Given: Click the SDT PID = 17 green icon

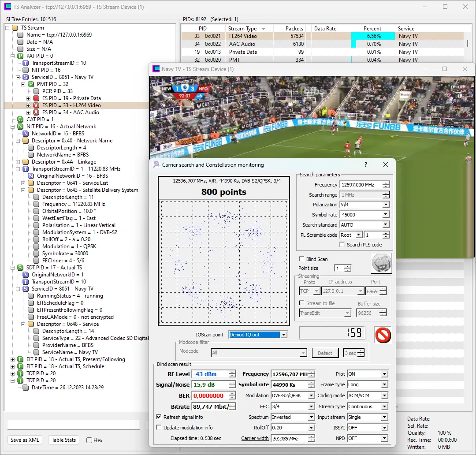Looking at the screenshot, I should [20, 268].
